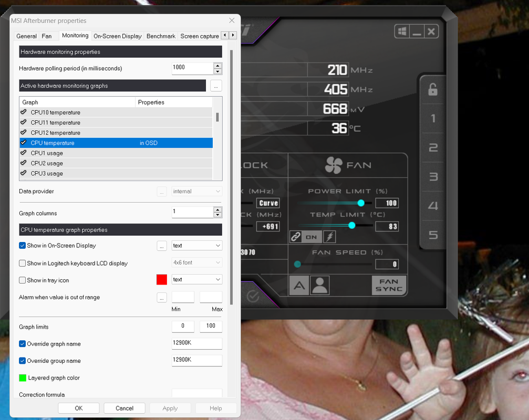Image resolution: width=529 pixels, height=420 pixels.
Task: Open Data provider 'internal' dropdown
Action: pyautogui.click(x=197, y=191)
